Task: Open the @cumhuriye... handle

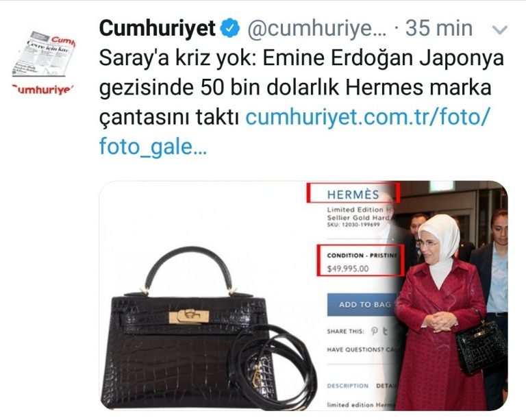Action: [x=317, y=29]
